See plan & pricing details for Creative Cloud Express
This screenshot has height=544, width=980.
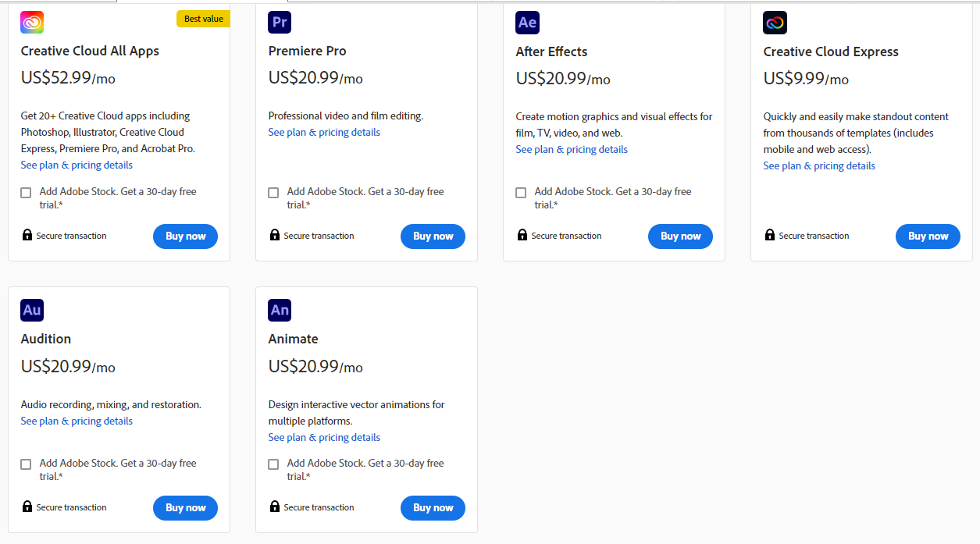(x=819, y=166)
